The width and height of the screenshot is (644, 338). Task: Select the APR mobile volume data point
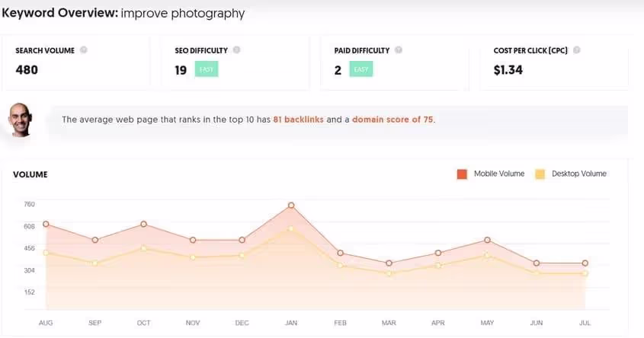pos(438,253)
